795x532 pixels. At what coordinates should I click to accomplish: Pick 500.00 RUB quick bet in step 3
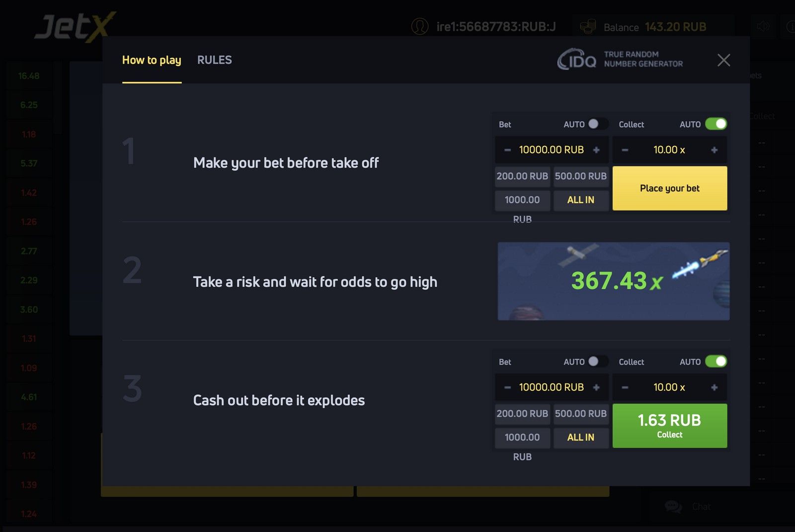(581, 414)
